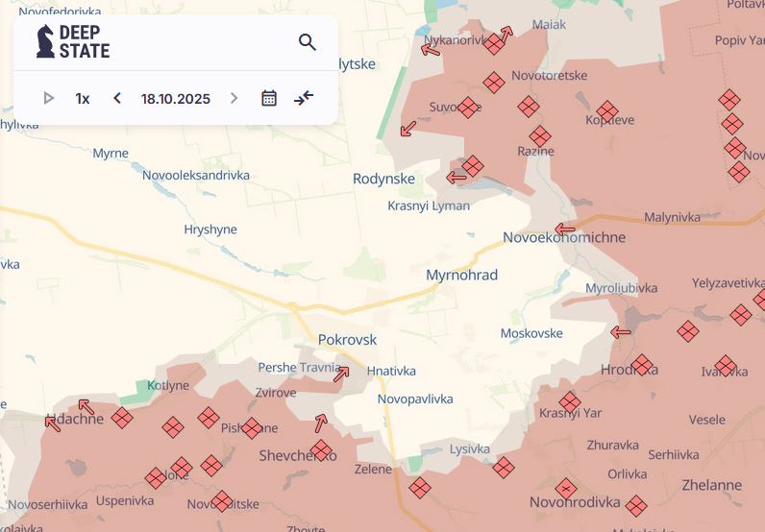Click the Hryshyne village label
The height and width of the screenshot is (532, 765).
(x=210, y=230)
